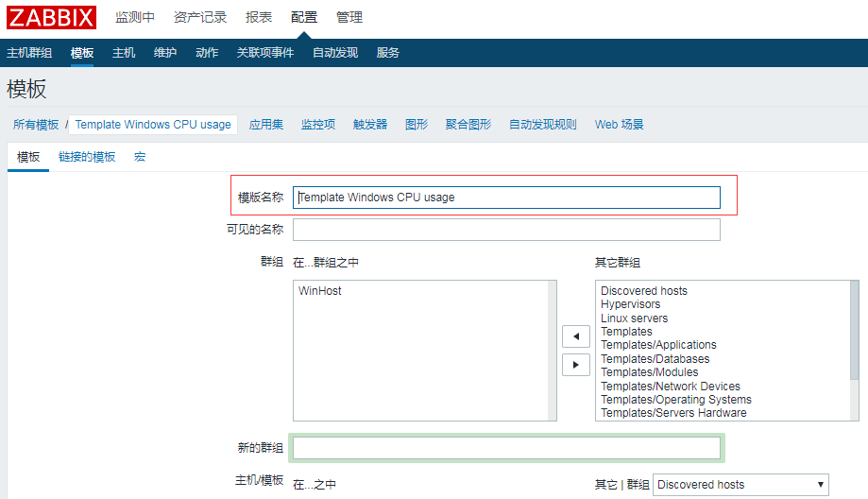Focus the 模版名称 input field

pos(506,198)
